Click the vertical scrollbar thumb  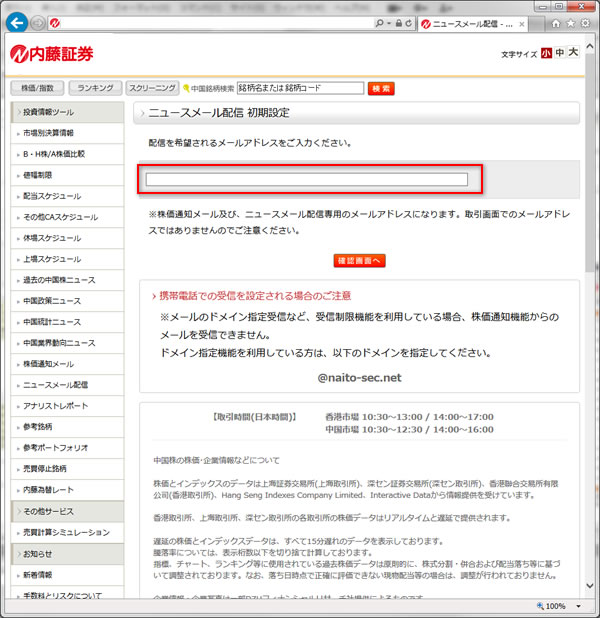click(x=590, y=162)
